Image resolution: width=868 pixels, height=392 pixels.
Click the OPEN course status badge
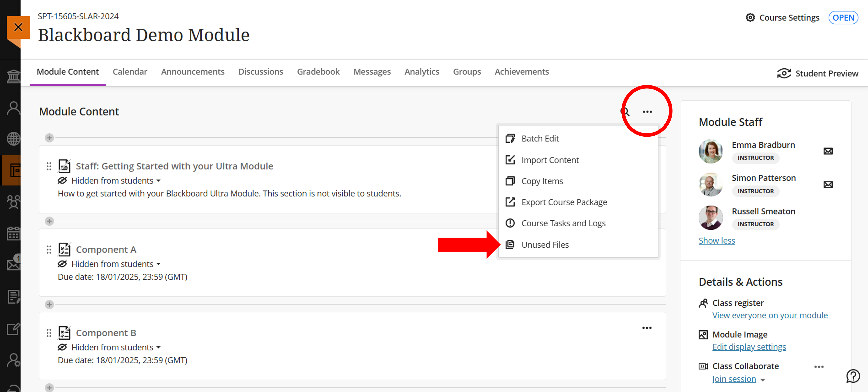[843, 18]
